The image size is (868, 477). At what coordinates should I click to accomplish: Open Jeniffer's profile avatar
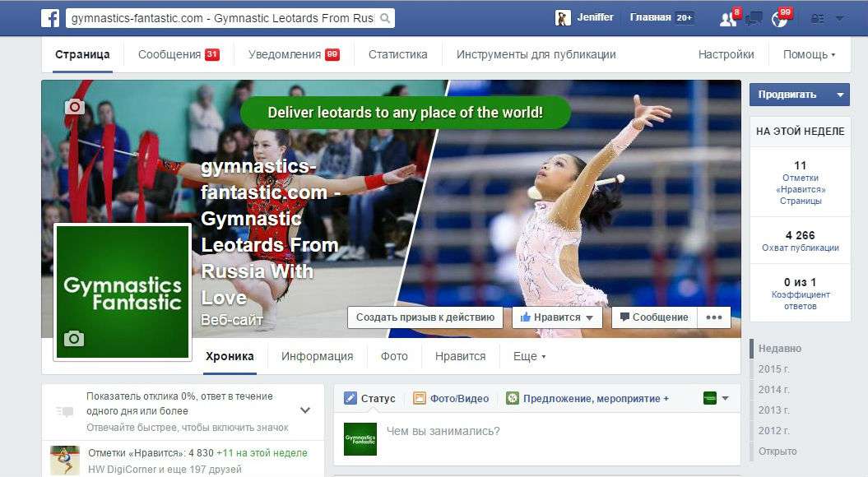[563, 18]
